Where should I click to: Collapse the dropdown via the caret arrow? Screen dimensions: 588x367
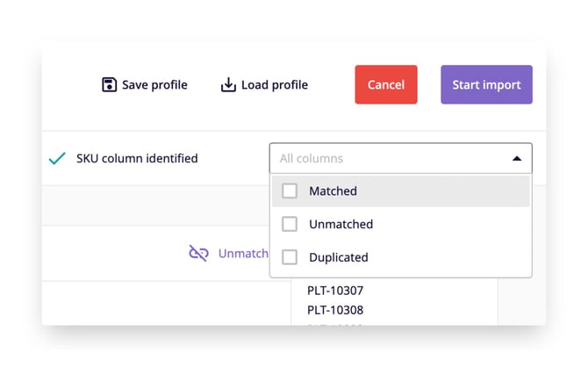pos(517,158)
